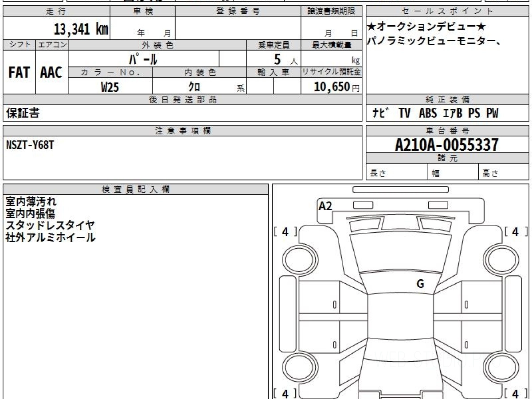Select the inspector note 室内薄汚れ
The width and height of the screenshot is (532, 399).
point(31,202)
